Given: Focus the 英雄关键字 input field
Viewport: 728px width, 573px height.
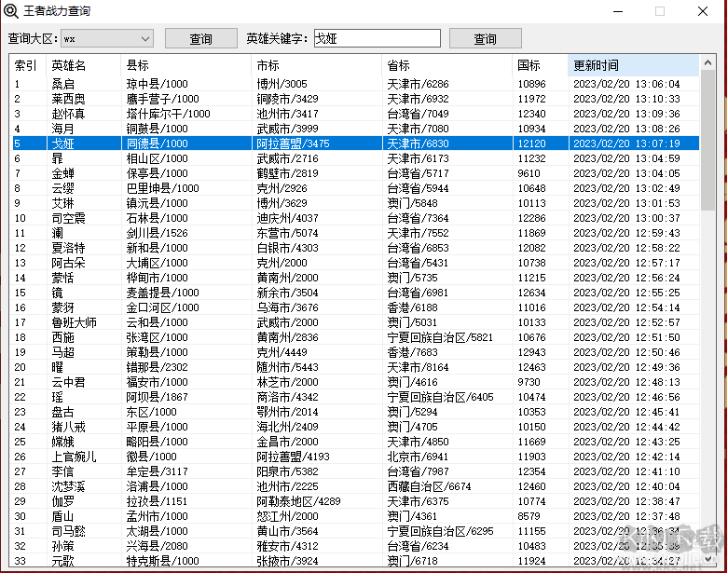Looking at the screenshot, I should tap(376, 38).
